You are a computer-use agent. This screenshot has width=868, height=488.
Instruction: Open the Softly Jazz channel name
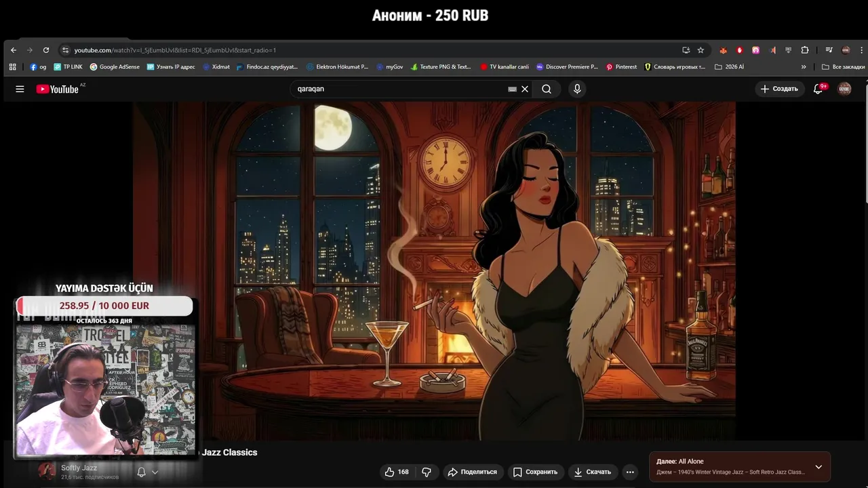pos(79,468)
